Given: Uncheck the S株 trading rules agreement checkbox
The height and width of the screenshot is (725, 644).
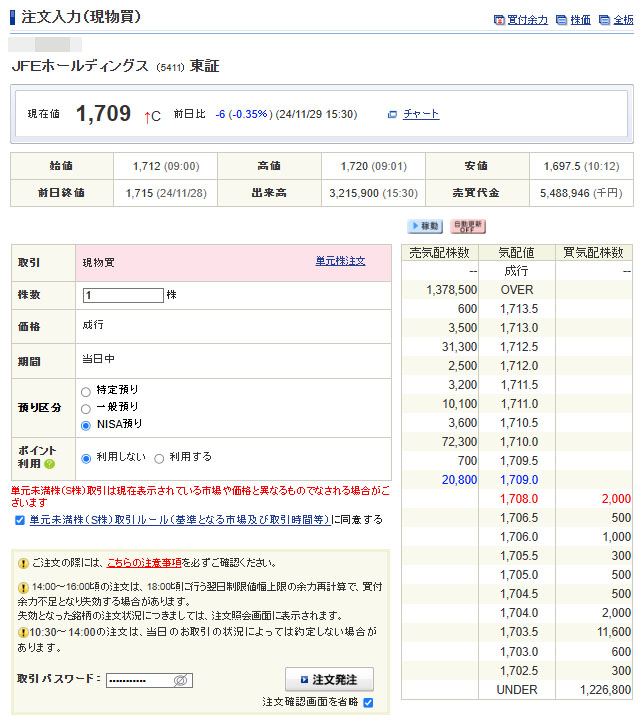Looking at the screenshot, I should coord(20,520).
